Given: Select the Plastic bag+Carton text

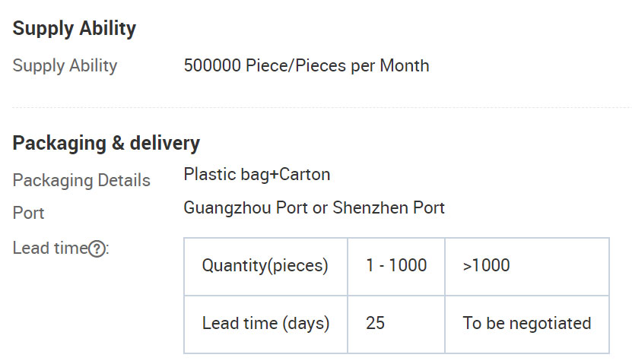Looking at the screenshot, I should tap(257, 175).
